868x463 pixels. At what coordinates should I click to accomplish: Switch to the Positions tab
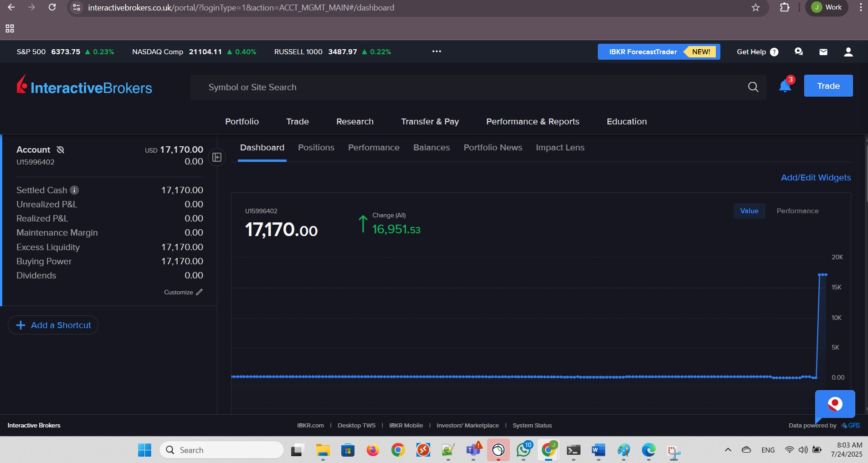coord(316,148)
